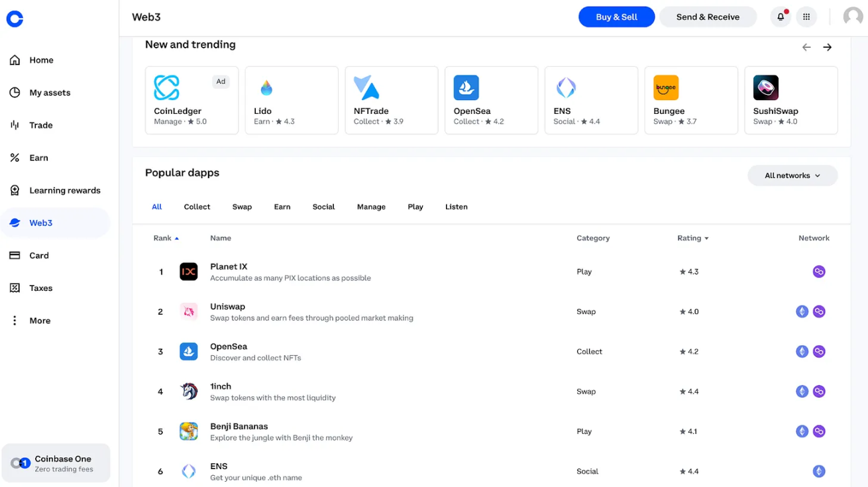This screenshot has height=487, width=868.
Task: Click the Earn percent icon
Action: (14, 158)
